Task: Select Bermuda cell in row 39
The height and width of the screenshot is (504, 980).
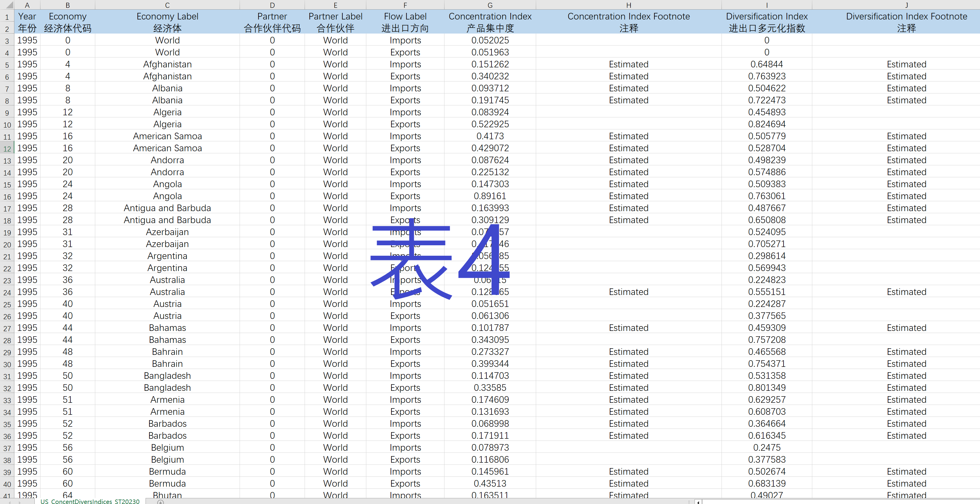Action: point(167,471)
